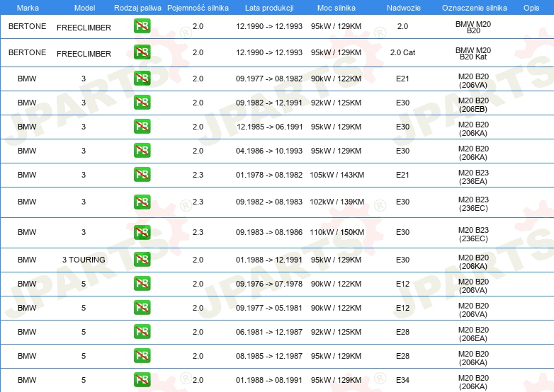Click the fuel icon for BMW 3 09.1982 -> 12.1991
Screen dimensions: 554x392
142,102
